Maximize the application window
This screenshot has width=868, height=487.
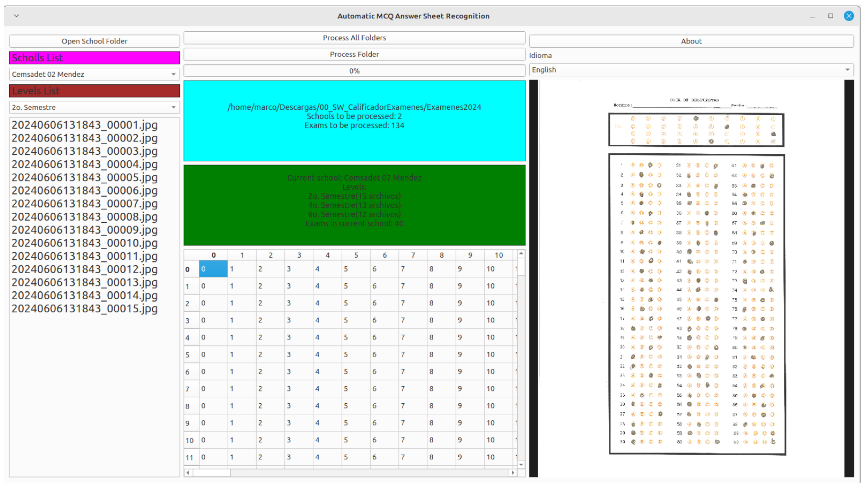831,16
